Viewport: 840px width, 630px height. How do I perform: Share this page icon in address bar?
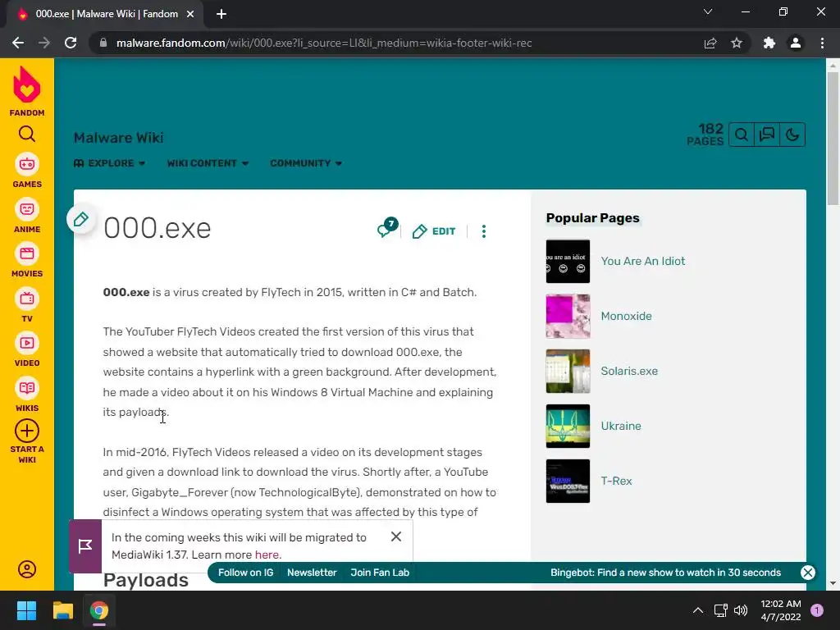(710, 43)
